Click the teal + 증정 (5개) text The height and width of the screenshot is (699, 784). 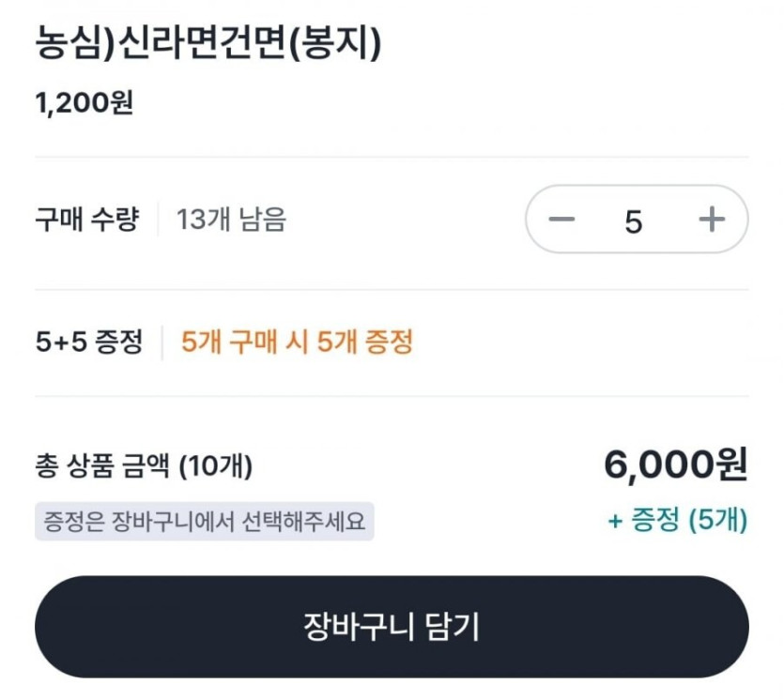[x=677, y=522]
